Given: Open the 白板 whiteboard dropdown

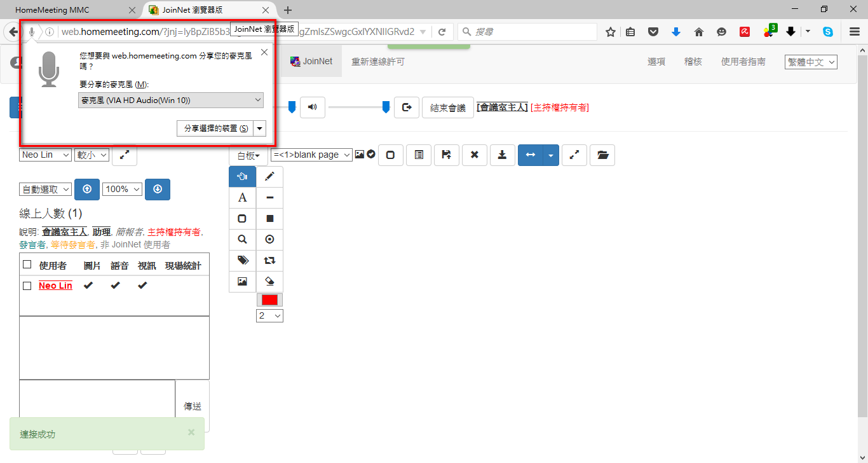Looking at the screenshot, I should (x=248, y=155).
